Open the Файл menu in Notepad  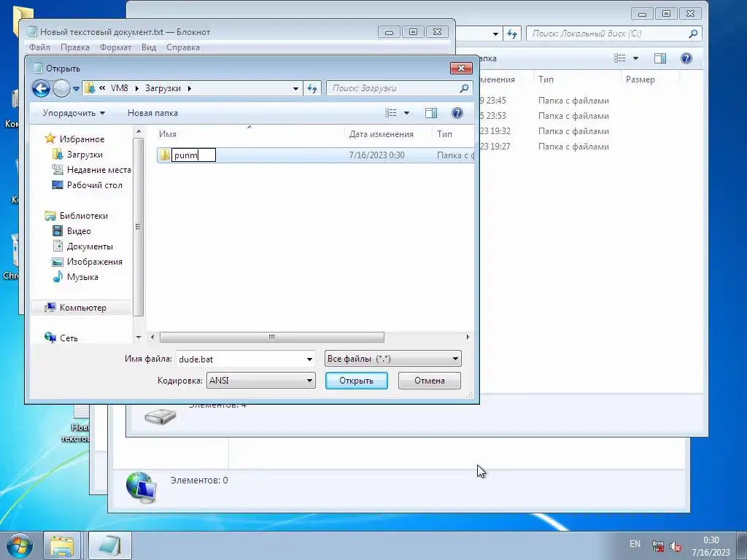(x=39, y=47)
